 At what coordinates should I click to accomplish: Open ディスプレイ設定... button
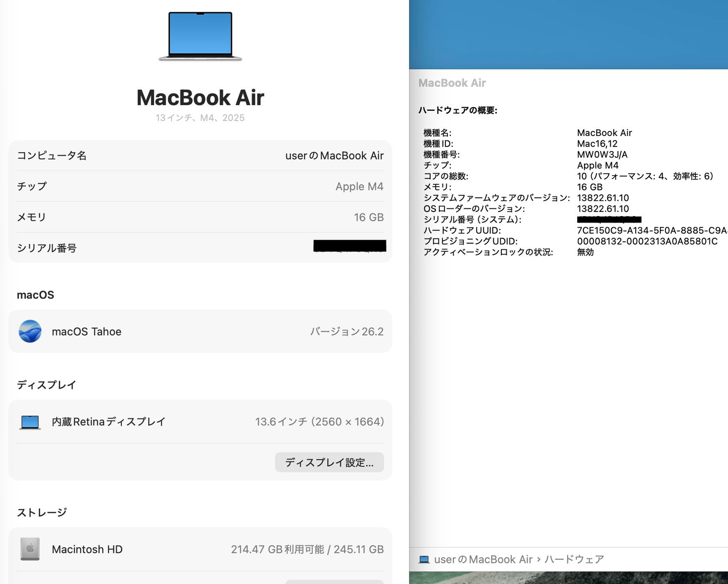click(329, 462)
